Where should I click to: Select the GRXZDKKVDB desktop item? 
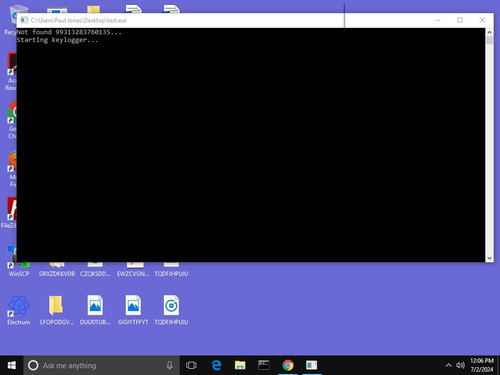pyautogui.click(x=57, y=271)
